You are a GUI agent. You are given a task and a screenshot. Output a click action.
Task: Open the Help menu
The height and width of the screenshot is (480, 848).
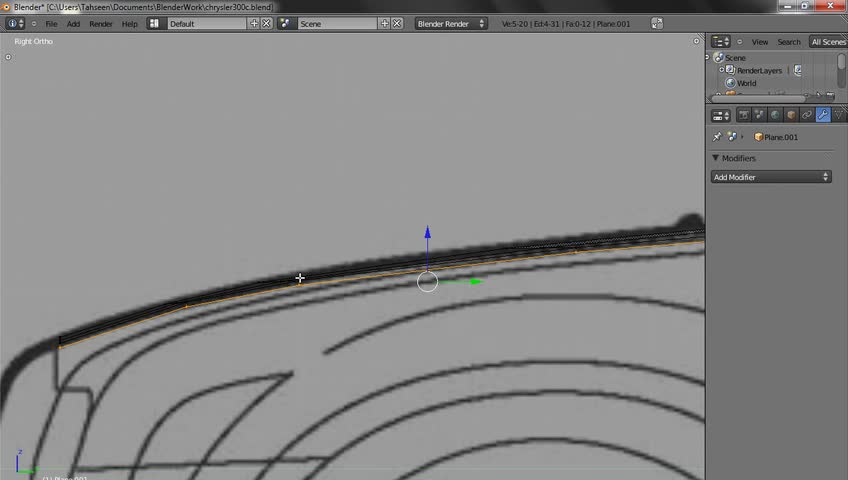129,24
